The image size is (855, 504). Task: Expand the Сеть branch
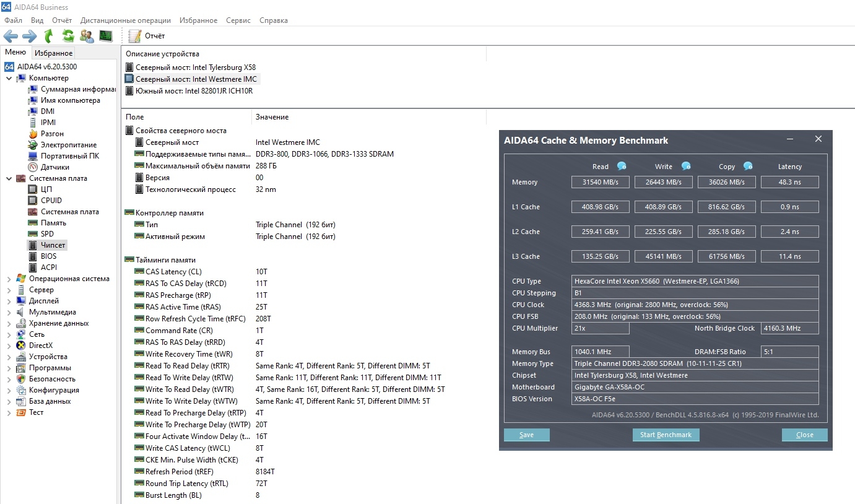(9, 334)
